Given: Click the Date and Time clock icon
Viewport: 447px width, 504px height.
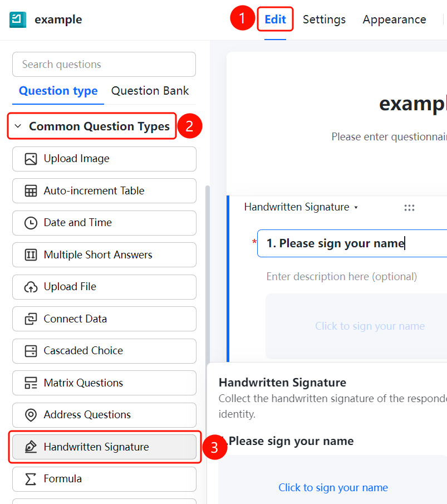Looking at the screenshot, I should point(31,223).
